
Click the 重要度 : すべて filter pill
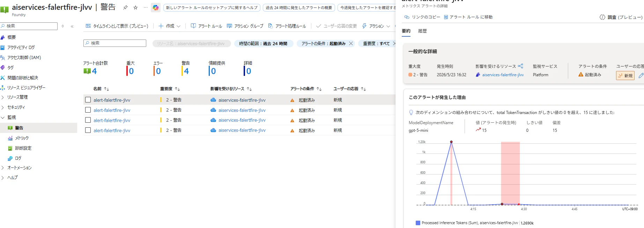[x=376, y=44]
